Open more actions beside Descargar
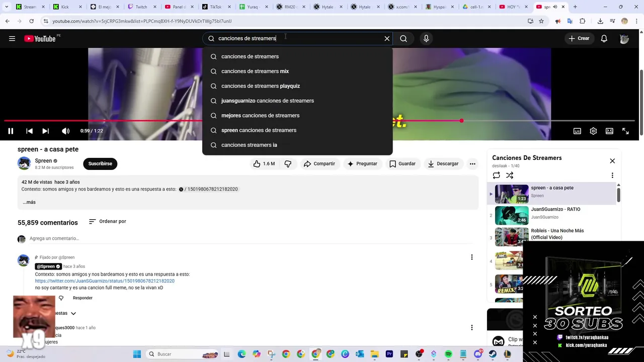Screen dimensions: 644x362 [472, 164]
